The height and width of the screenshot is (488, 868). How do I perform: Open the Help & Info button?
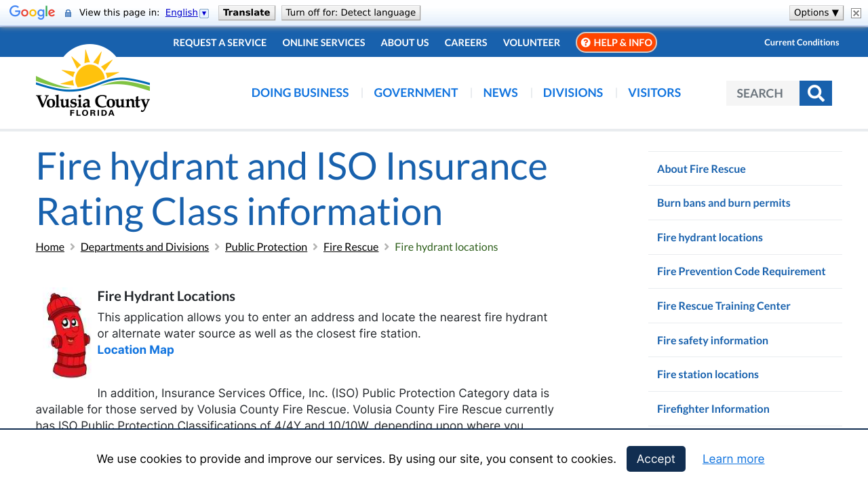[x=616, y=43]
